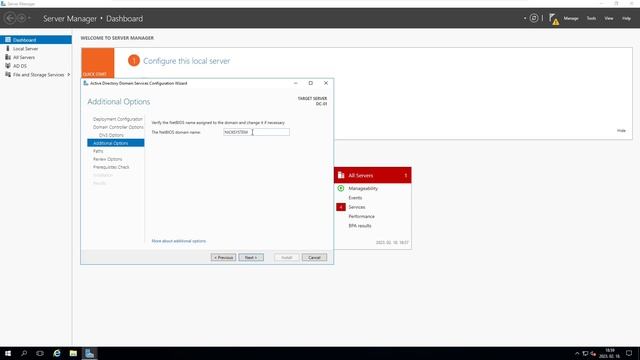Go to DNS Options wizard step
Screen dimensions: 640x360
tap(111, 135)
